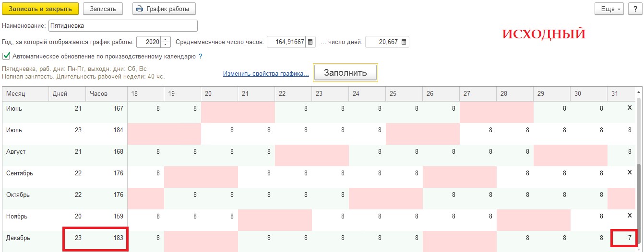This screenshot has width=644, height=252.
Task: Click the Дней column header
Action: (67, 94)
